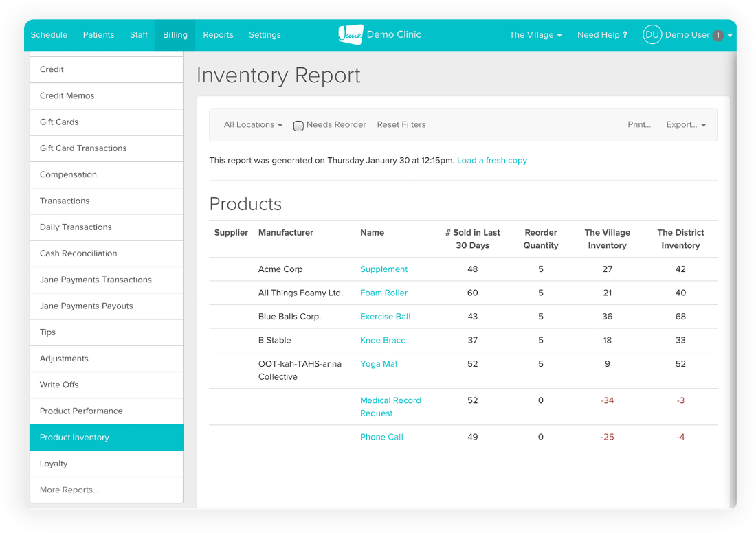
Task: Open the Foam Roller product link
Action: (383, 293)
